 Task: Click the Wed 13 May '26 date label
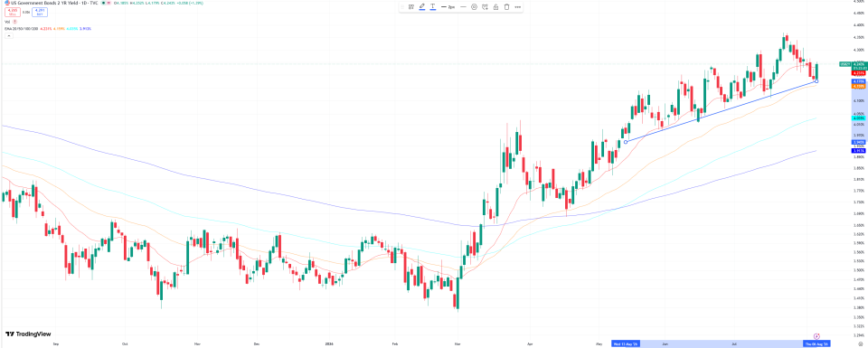[626, 344]
